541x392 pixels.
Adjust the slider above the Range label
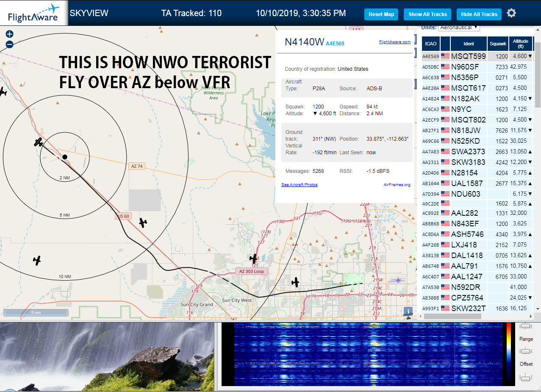point(526,326)
